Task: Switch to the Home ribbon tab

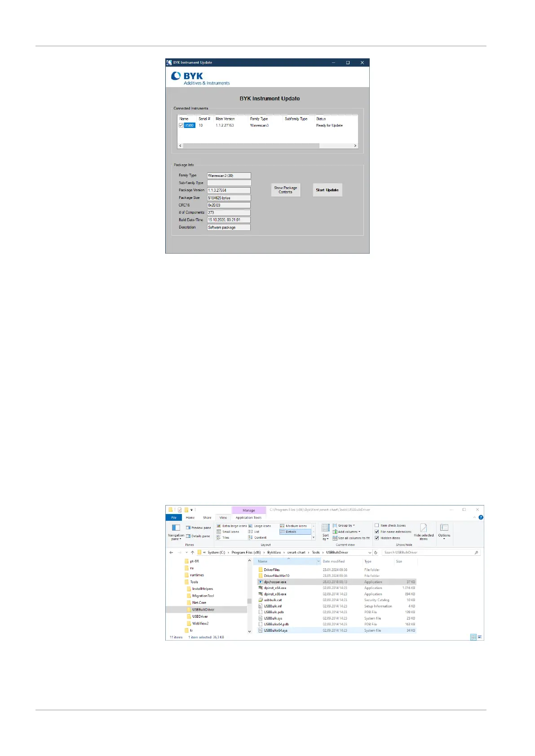Action: tap(190, 518)
